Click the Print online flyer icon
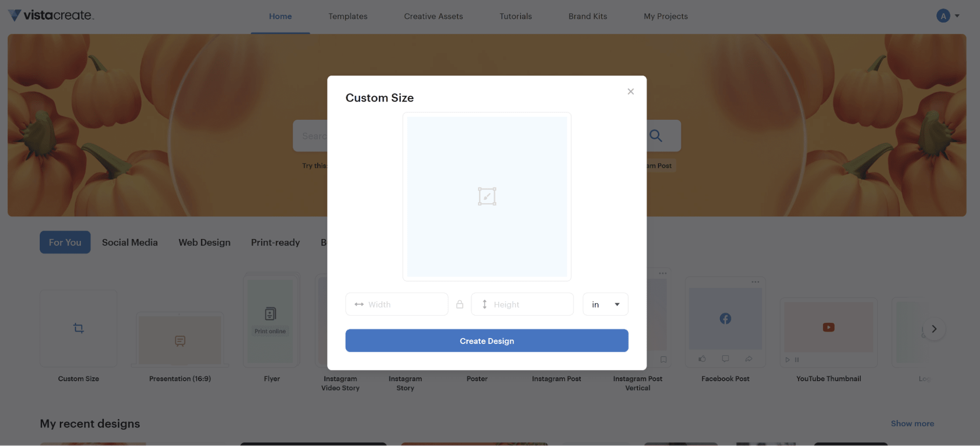This screenshot has height=446, width=980. click(x=270, y=315)
